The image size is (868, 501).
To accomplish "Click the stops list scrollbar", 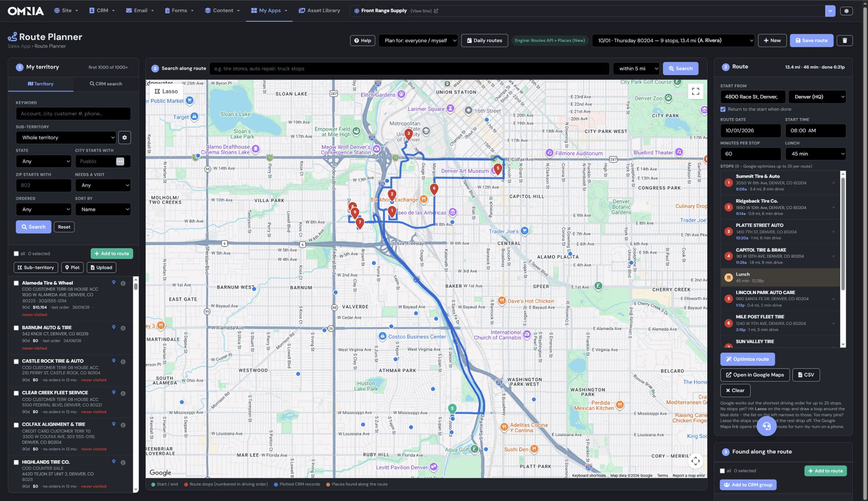I will point(843,233).
